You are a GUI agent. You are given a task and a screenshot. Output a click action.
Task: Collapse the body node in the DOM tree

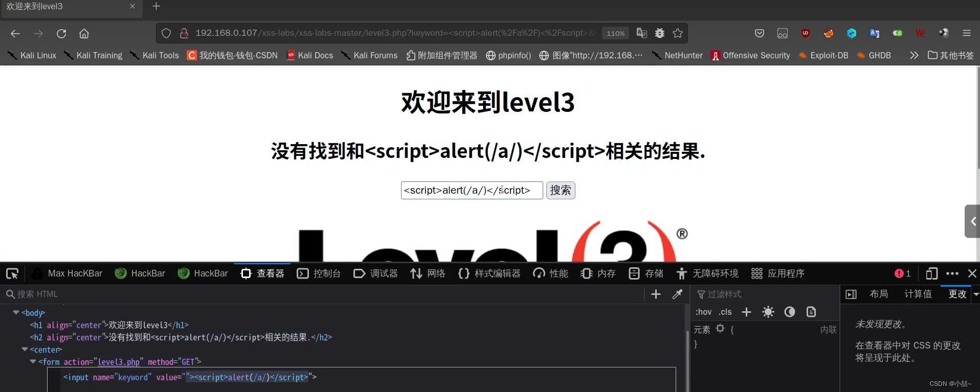point(16,312)
